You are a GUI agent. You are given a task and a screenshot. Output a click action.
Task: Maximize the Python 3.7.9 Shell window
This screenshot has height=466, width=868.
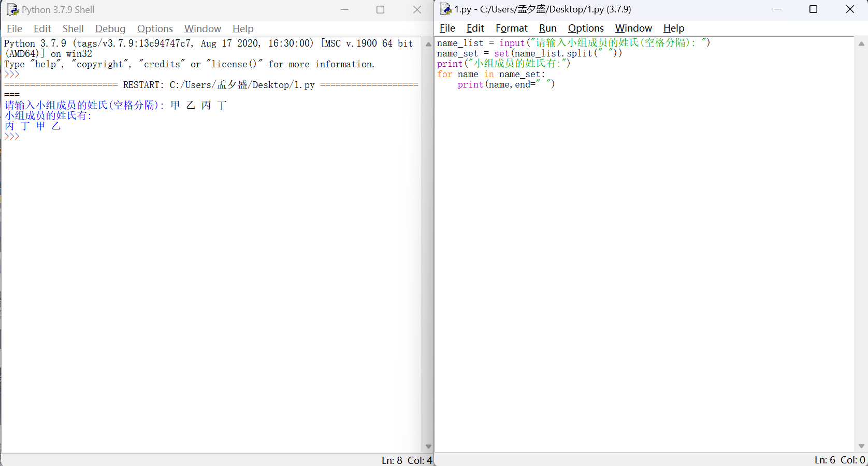click(x=380, y=10)
